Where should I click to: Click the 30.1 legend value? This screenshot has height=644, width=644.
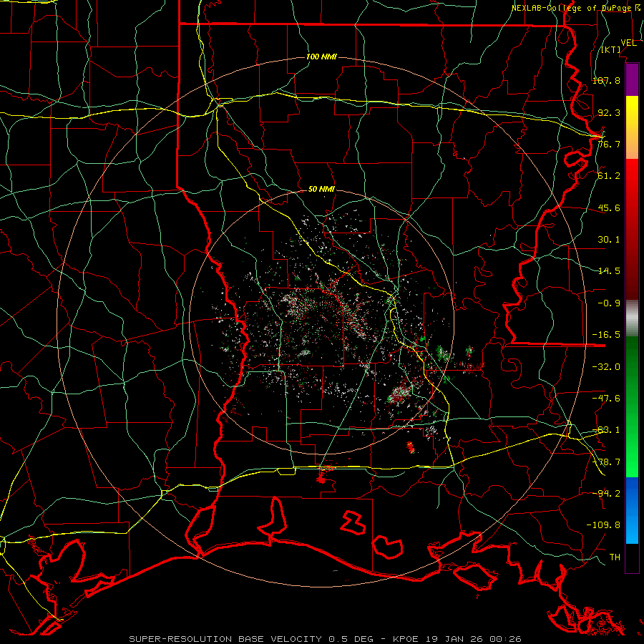[609, 240]
